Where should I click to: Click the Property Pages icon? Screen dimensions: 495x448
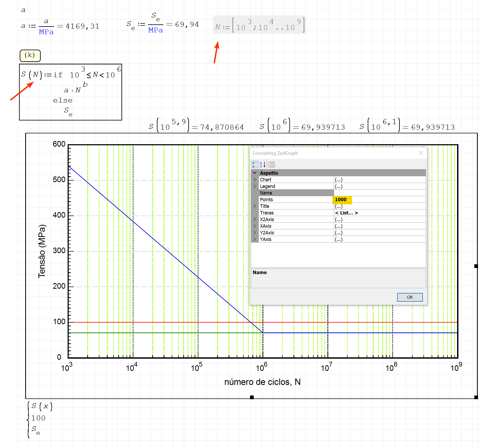click(271, 165)
